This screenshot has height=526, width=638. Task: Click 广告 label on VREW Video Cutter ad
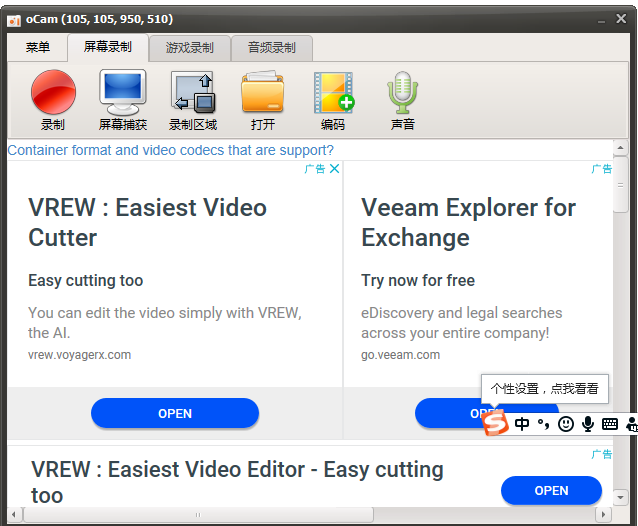pos(315,169)
